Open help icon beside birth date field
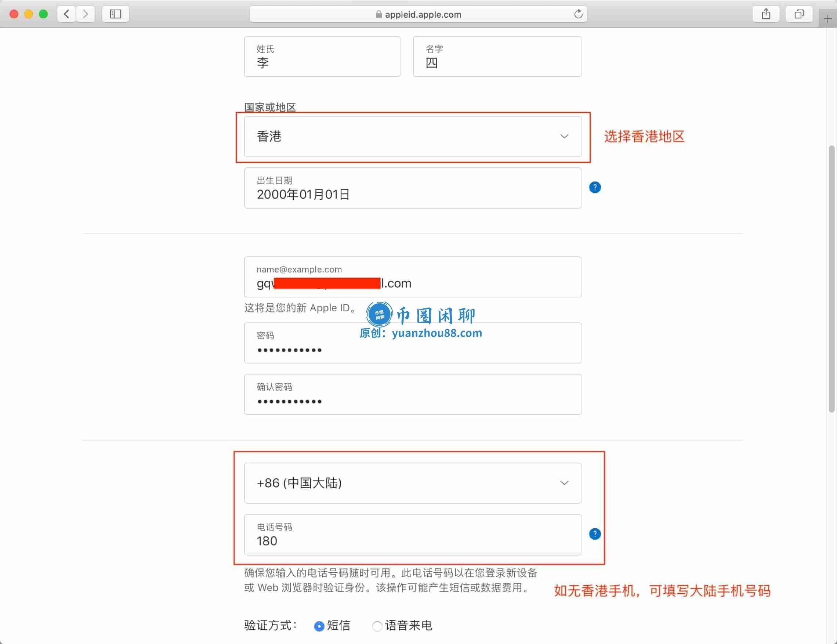The width and height of the screenshot is (837, 644). coord(595,188)
